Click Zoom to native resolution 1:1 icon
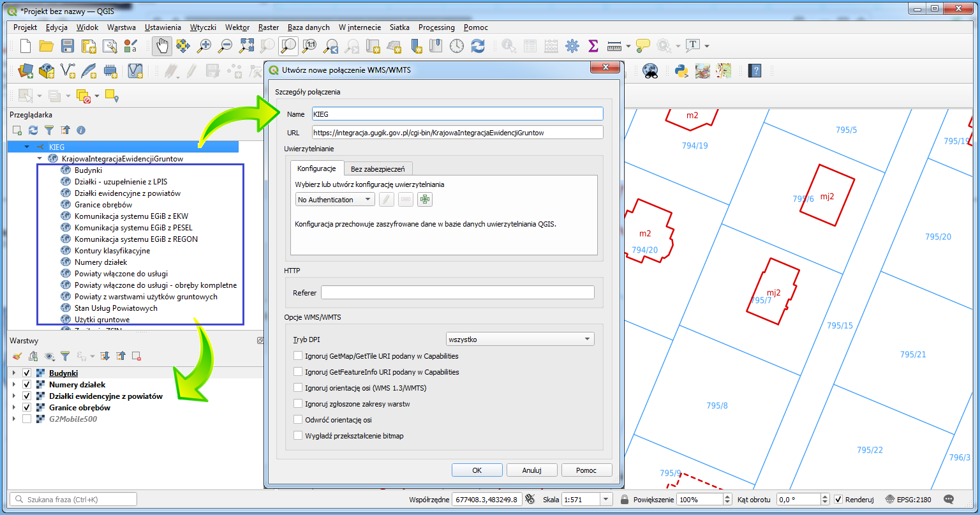980x515 pixels. [x=309, y=46]
